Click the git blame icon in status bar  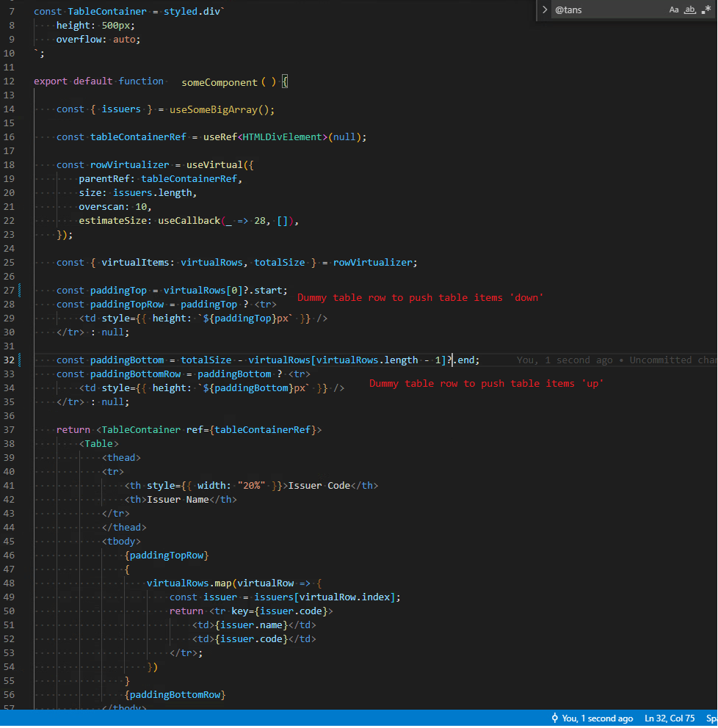554,718
